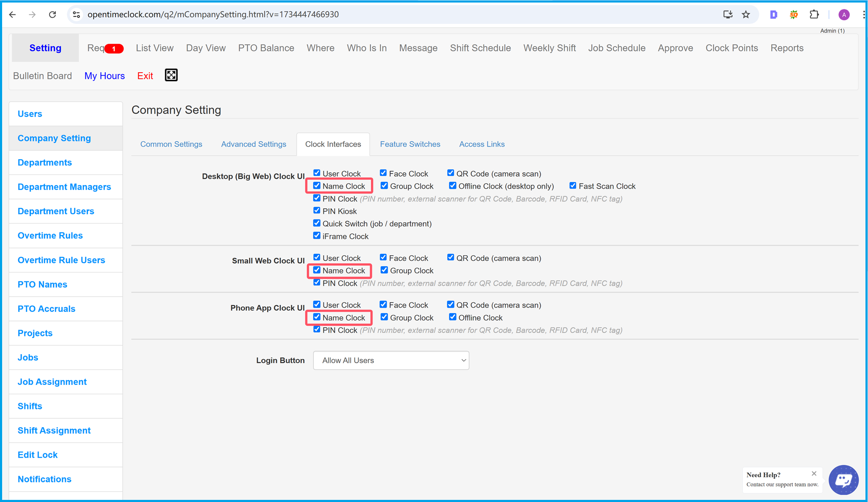Switch to the Advanced Settings tab
This screenshot has width=868, height=502.
(x=253, y=144)
